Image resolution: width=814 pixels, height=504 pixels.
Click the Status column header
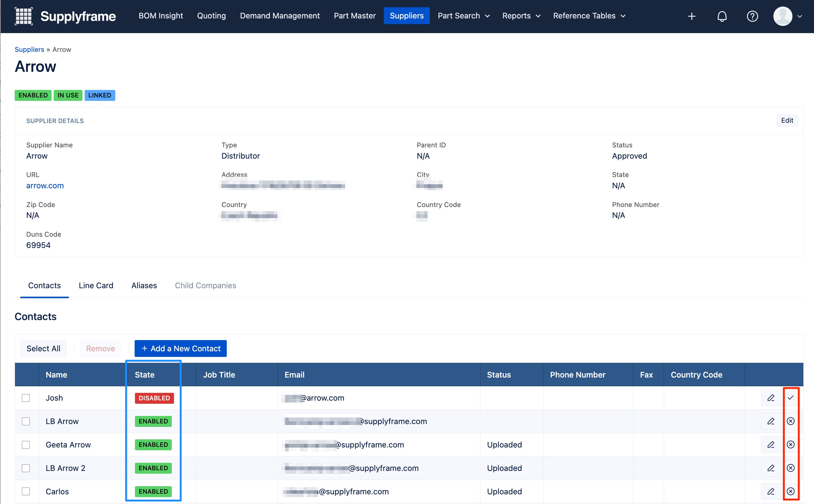coord(499,375)
